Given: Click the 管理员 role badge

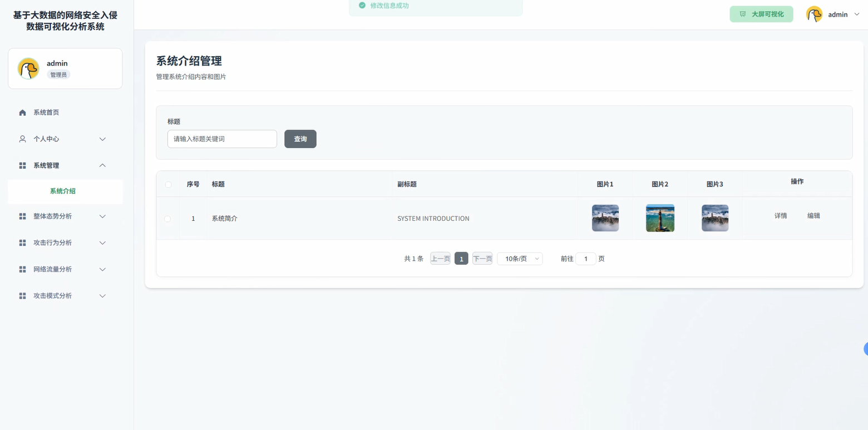Looking at the screenshot, I should pos(58,75).
